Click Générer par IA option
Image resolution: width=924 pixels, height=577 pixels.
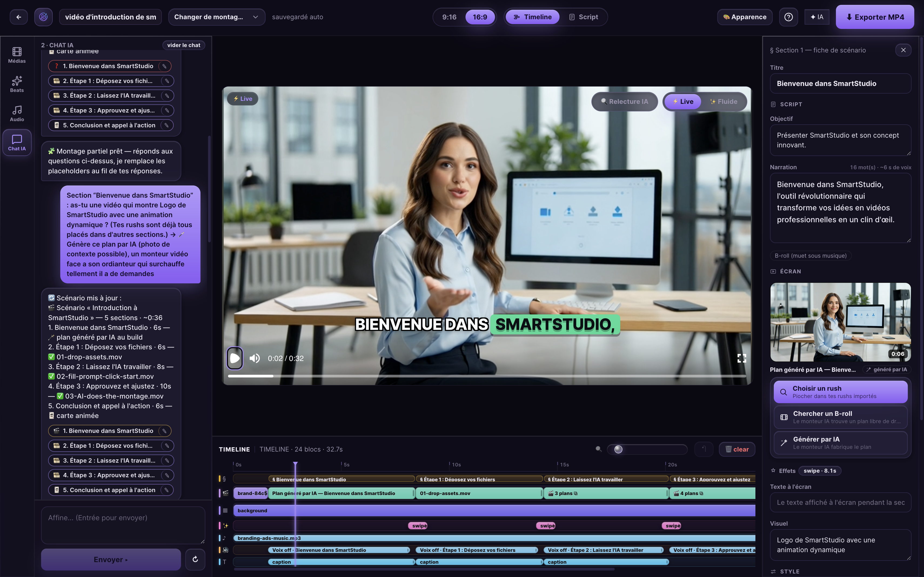tap(841, 443)
